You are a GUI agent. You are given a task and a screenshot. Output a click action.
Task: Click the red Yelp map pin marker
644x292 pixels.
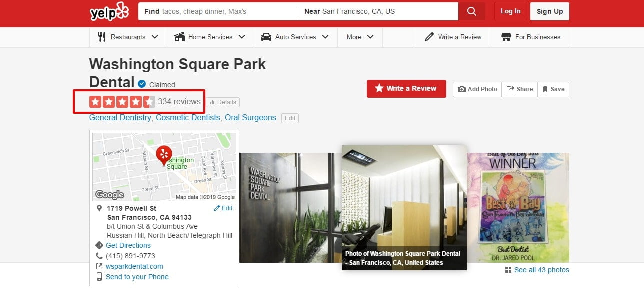point(164,155)
